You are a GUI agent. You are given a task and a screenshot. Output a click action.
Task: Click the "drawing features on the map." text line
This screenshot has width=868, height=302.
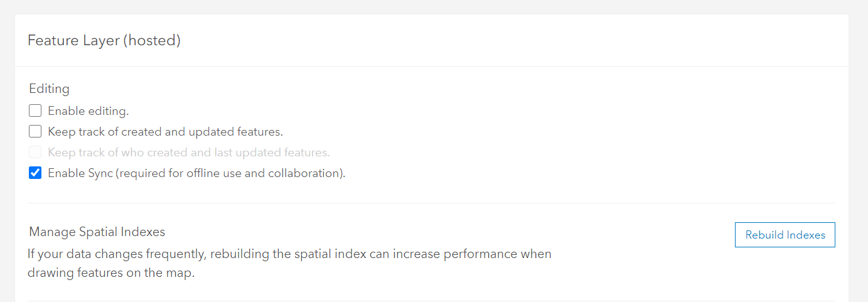[x=111, y=274]
